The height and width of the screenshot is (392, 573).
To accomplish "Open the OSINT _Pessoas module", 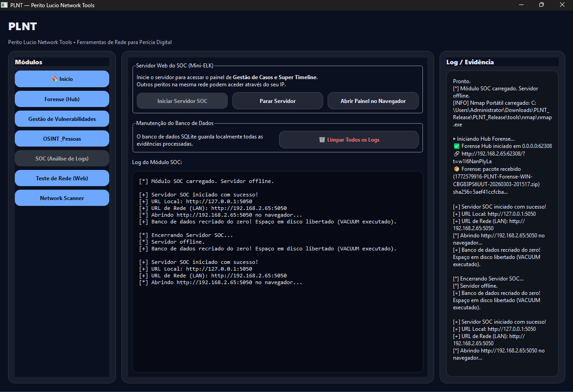I will pos(62,139).
